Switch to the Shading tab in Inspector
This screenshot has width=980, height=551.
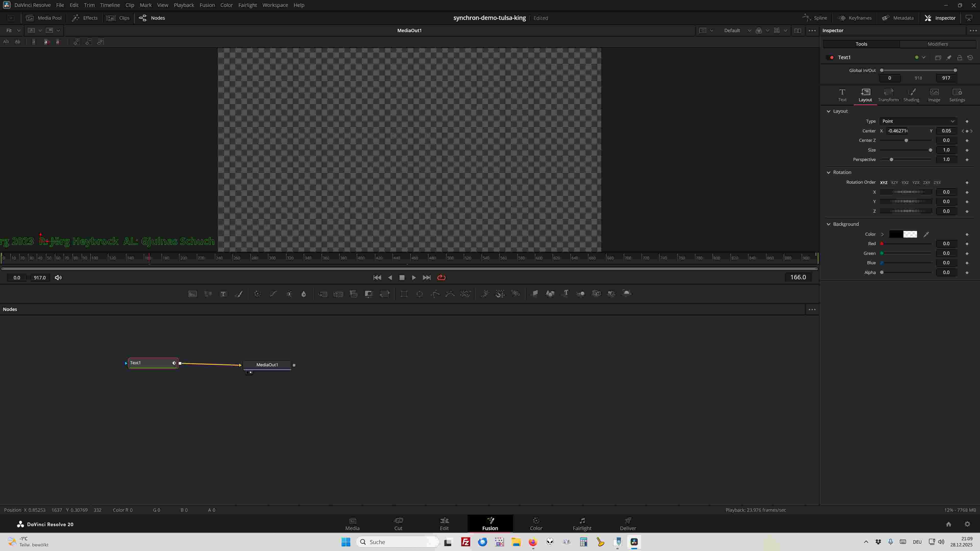coord(911,95)
